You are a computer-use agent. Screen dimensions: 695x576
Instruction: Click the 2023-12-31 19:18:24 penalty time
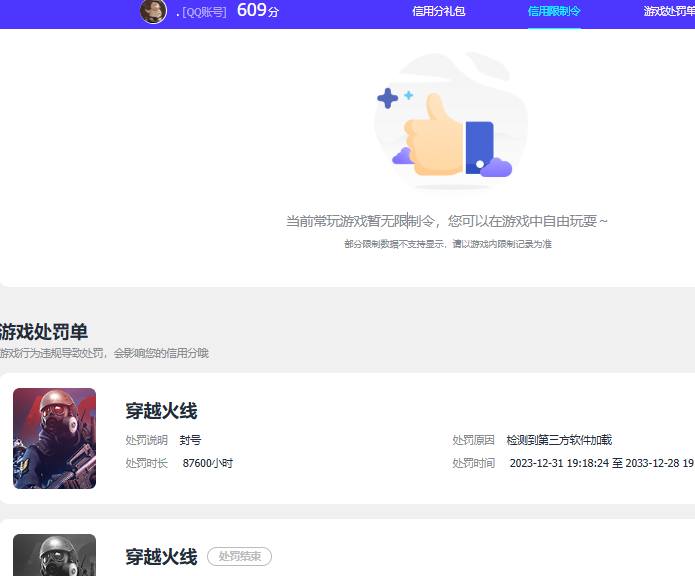[602, 463]
